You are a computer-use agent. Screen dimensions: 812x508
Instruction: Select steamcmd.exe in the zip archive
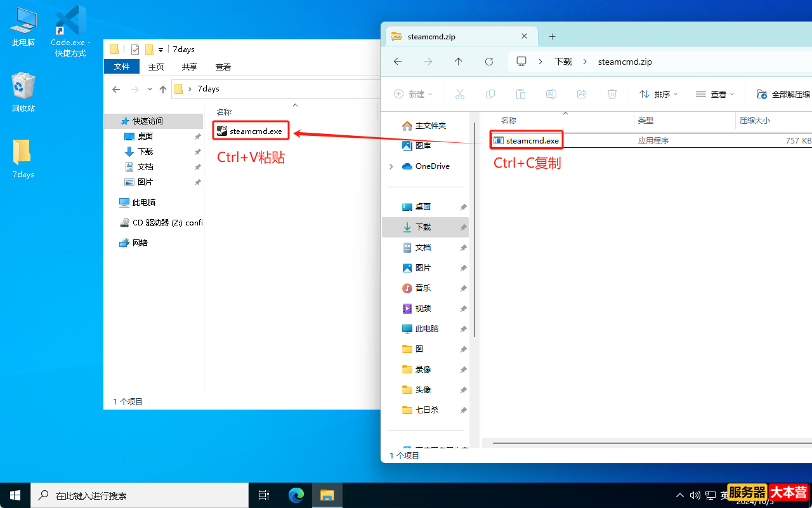(x=527, y=140)
